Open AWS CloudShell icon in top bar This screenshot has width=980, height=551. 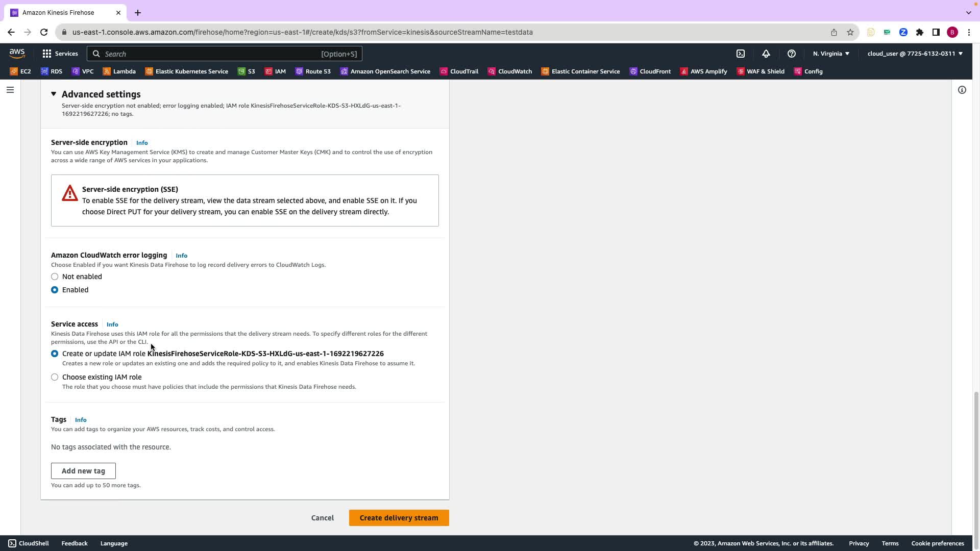pyautogui.click(x=741, y=54)
